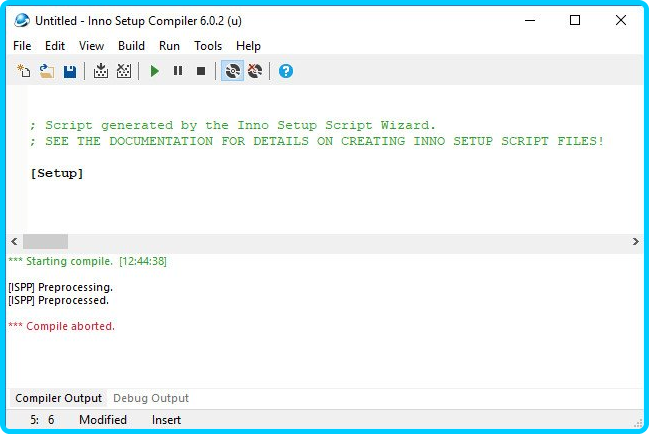Click the Stop Compile toolbar icon

point(124,71)
